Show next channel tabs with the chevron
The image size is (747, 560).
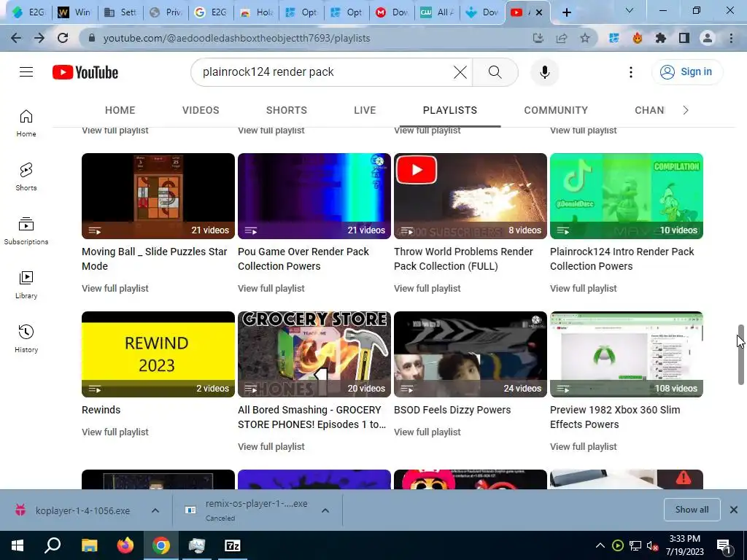click(686, 110)
